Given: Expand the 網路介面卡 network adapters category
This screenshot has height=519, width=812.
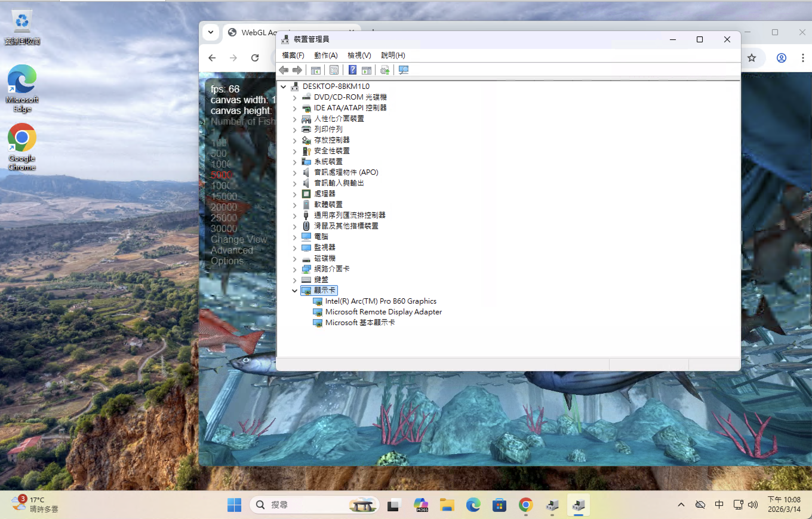Looking at the screenshot, I should (294, 269).
